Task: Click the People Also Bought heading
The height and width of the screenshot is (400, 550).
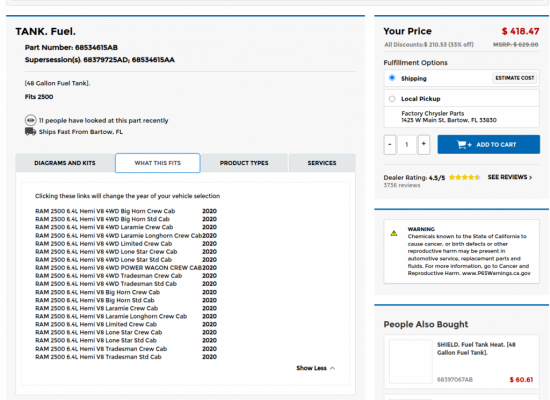Action: pos(426,324)
